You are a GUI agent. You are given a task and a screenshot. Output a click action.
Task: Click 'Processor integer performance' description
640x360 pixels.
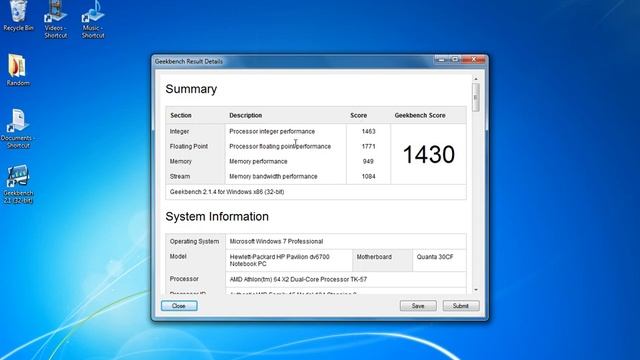pyautogui.click(x=272, y=131)
